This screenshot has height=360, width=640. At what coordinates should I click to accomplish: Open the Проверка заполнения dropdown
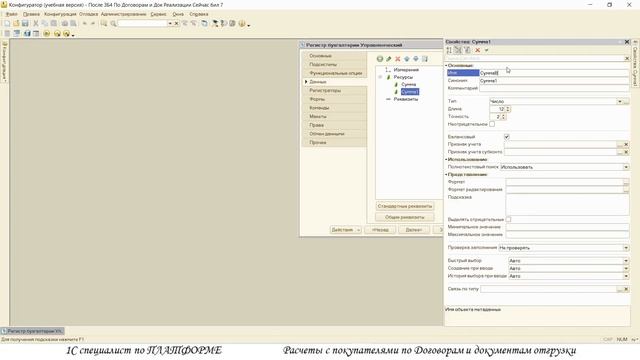click(626, 248)
